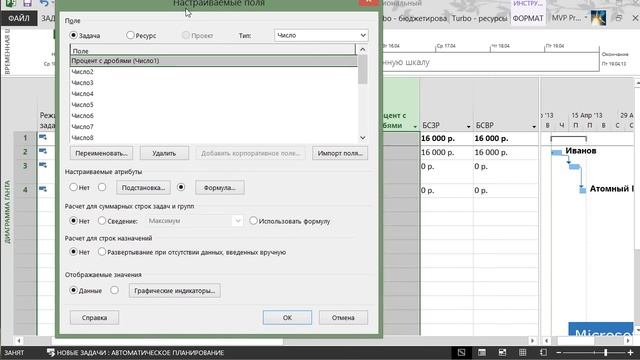Select the Сведение radio button
640x360 pixels.
tap(102, 221)
